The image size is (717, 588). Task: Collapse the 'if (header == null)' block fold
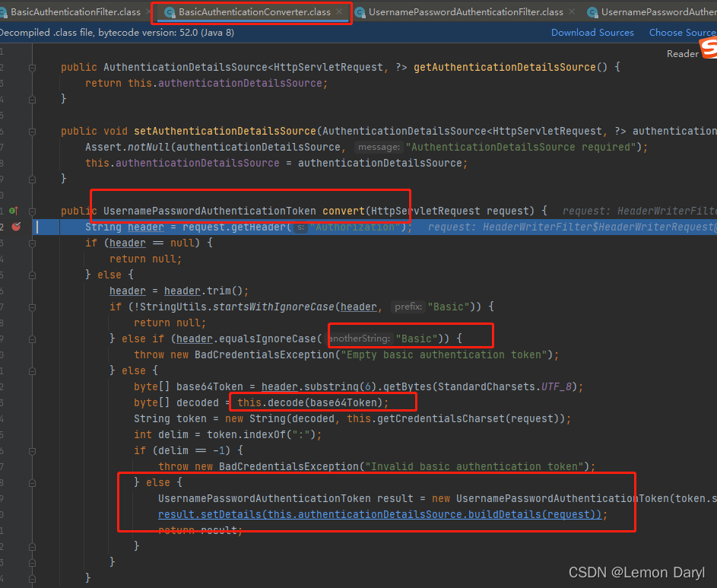[x=33, y=243]
